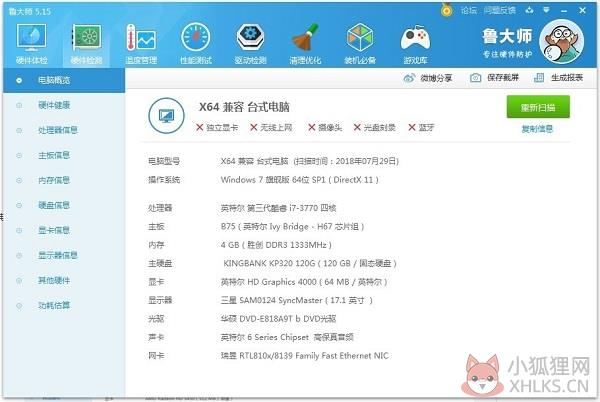Select 电脑概览 in sidebar
600x402 pixels.
coord(64,80)
